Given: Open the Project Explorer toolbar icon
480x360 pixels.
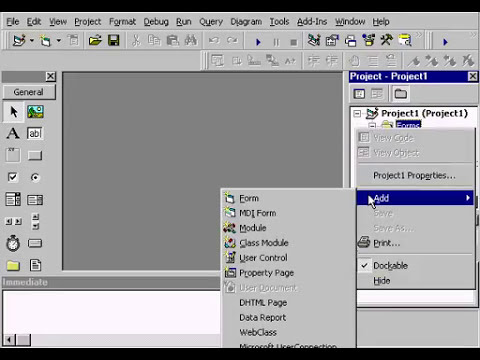Looking at the screenshot, I should coord(314,41).
